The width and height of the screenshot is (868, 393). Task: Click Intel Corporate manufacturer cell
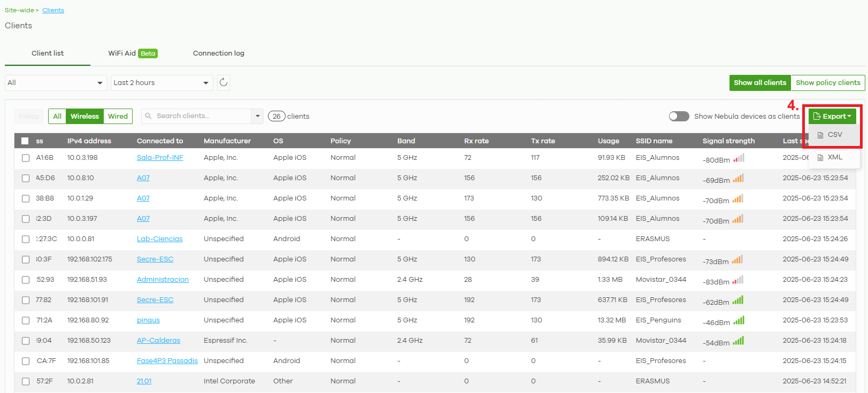[229, 381]
